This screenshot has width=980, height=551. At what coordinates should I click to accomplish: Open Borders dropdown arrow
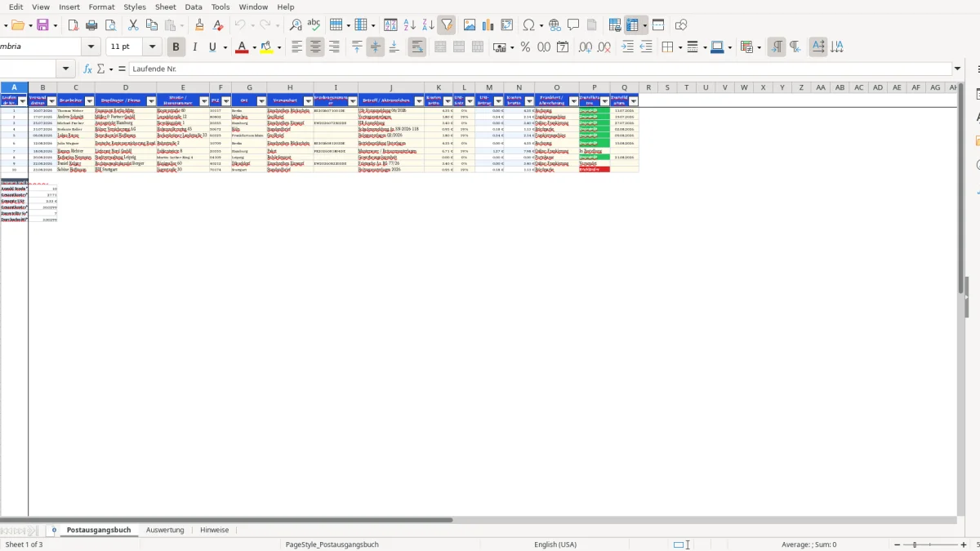coord(680,47)
